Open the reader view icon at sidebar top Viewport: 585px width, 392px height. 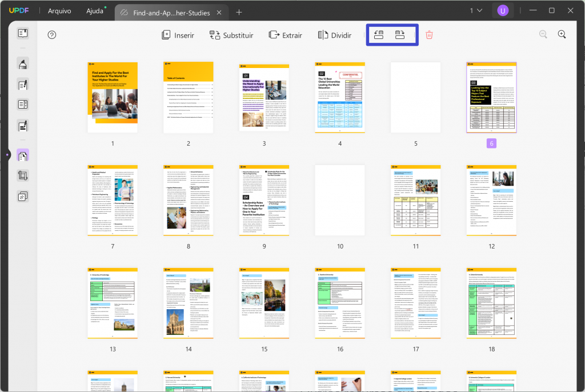coord(23,33)
